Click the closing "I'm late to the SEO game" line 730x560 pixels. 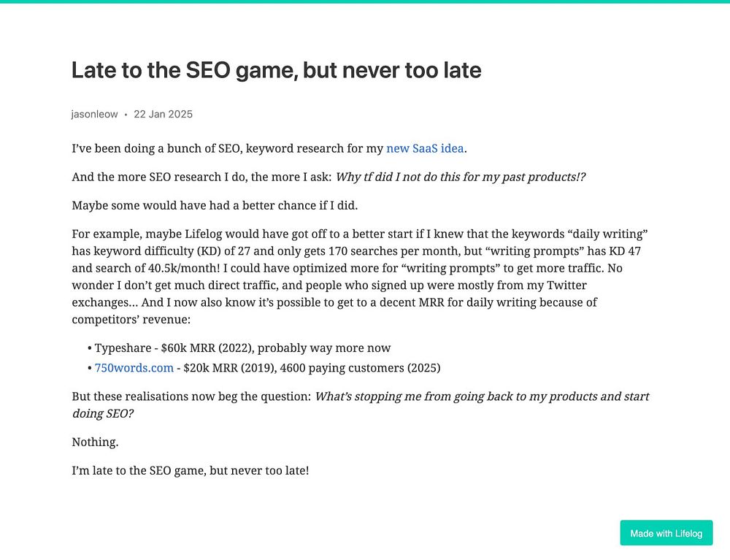coord(190,471)
